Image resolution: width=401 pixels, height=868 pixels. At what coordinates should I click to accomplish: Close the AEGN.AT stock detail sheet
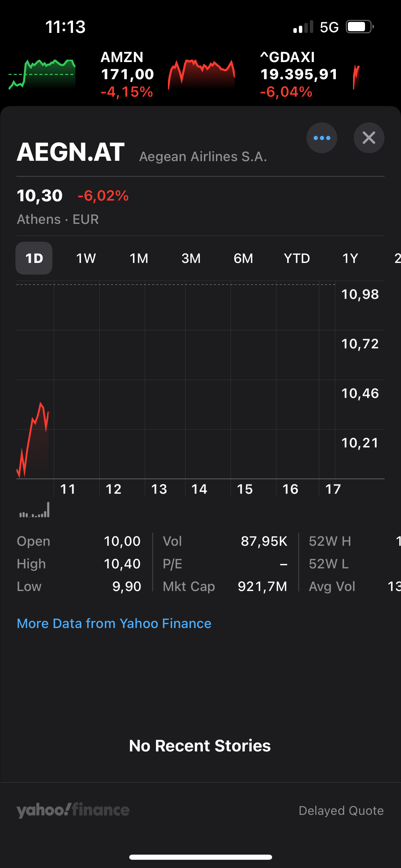click(x=369, y=138)
